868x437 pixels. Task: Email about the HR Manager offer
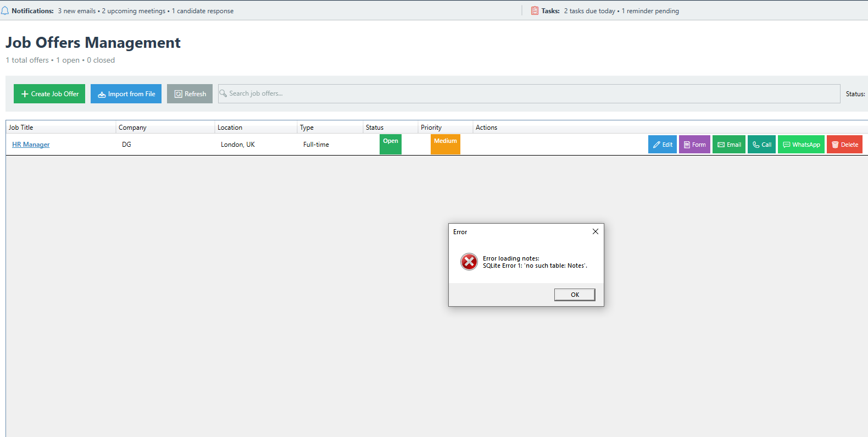729,145
